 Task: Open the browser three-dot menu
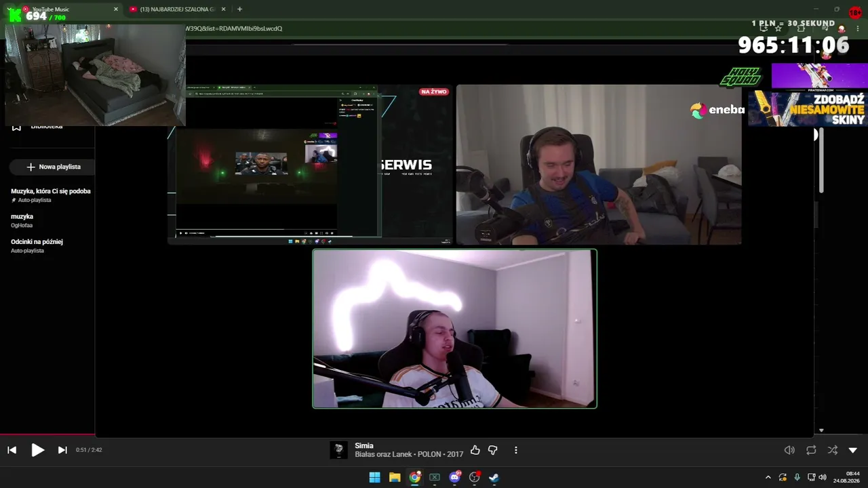(858, 29)
